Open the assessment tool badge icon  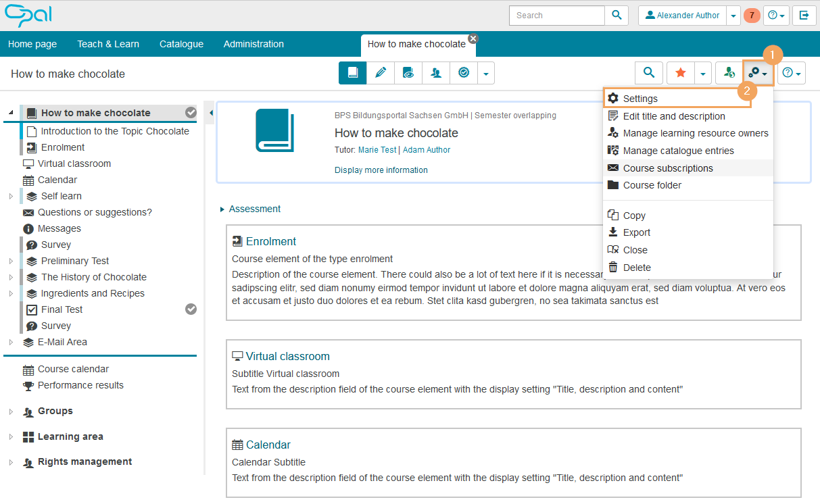(x=464, y=73)
